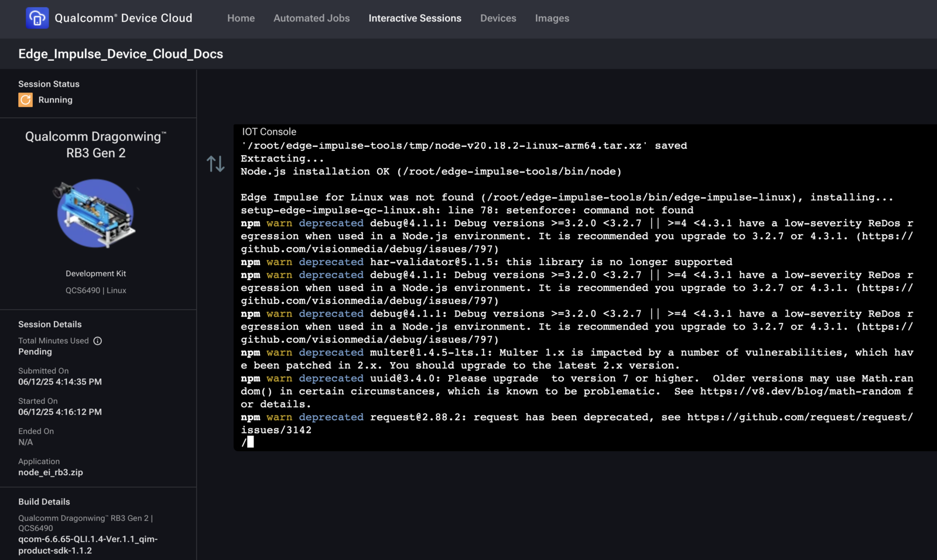937x560 pixels.
Task: Click the Session Details heading
Action: coord(50,324)
